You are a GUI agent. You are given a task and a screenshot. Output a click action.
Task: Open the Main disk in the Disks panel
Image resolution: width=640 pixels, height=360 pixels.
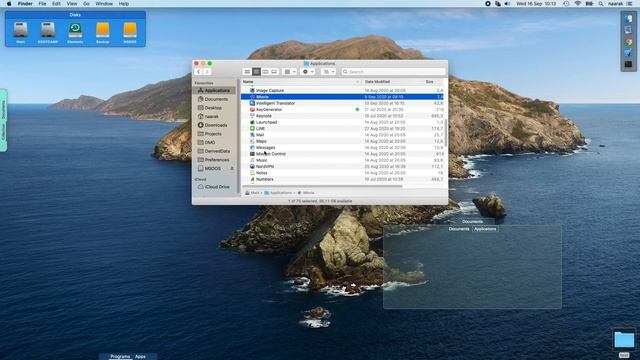click(20, 31)
